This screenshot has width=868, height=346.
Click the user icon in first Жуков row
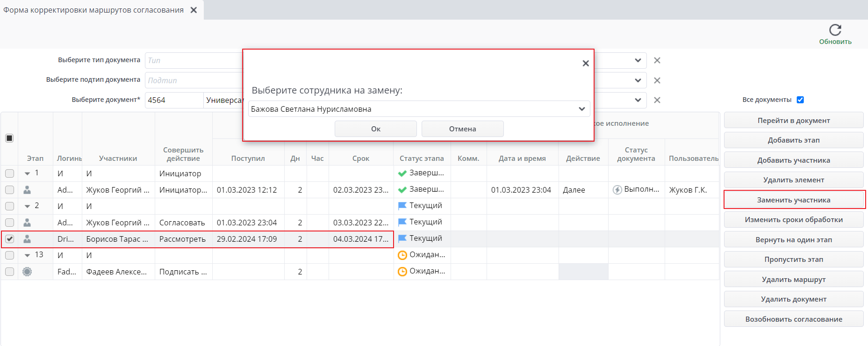[27, 190]
